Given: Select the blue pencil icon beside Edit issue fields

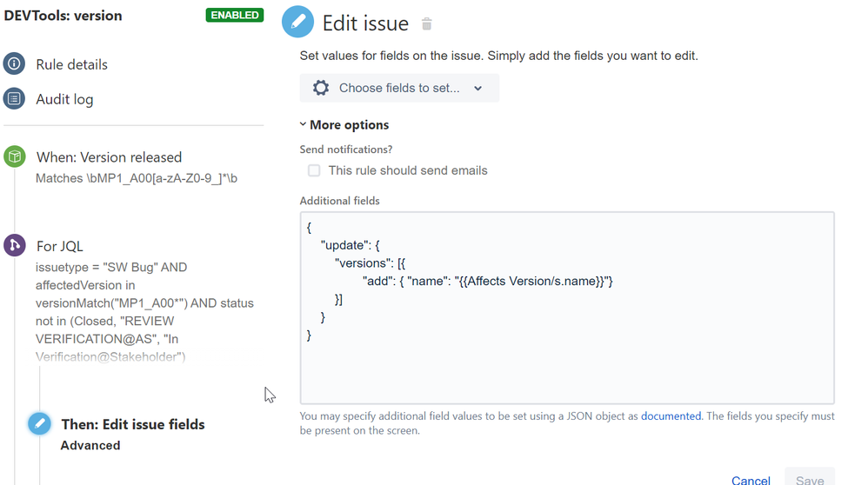Looking at the screenshot, I should tap(39, 424).
